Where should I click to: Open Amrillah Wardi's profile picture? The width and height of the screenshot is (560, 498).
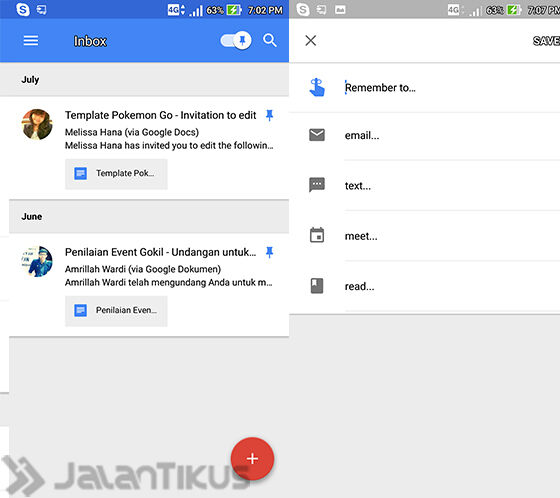point(37,262)
